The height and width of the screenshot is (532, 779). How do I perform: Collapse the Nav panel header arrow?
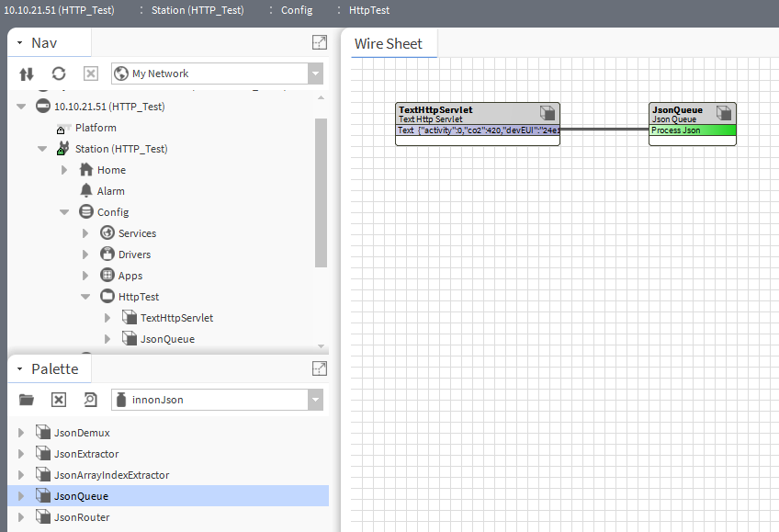20,43
